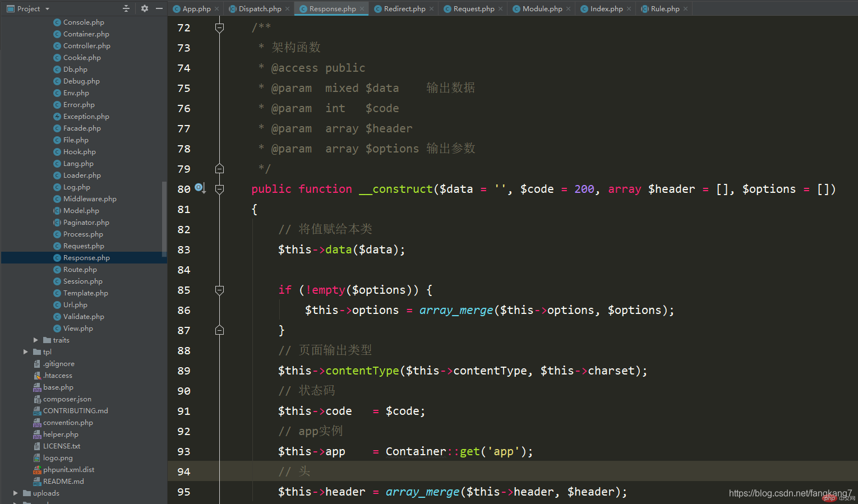Click the .gitignore file icon
This screenshot has height=504, width=858.
[37, 364]
